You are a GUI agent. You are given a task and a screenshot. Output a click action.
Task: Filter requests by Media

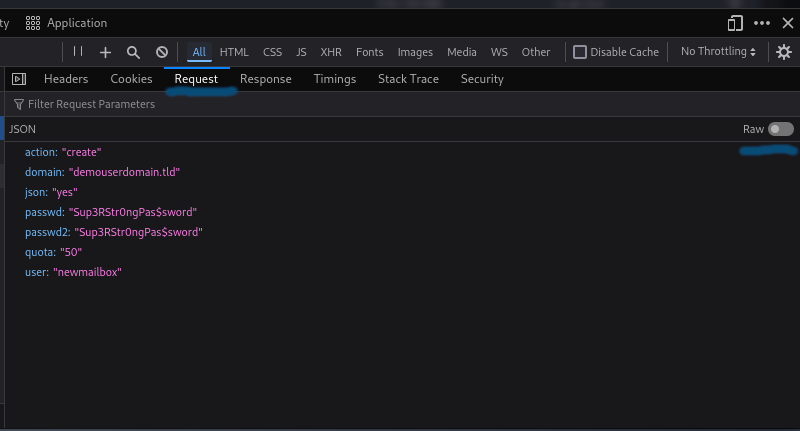tap(462, 52)
